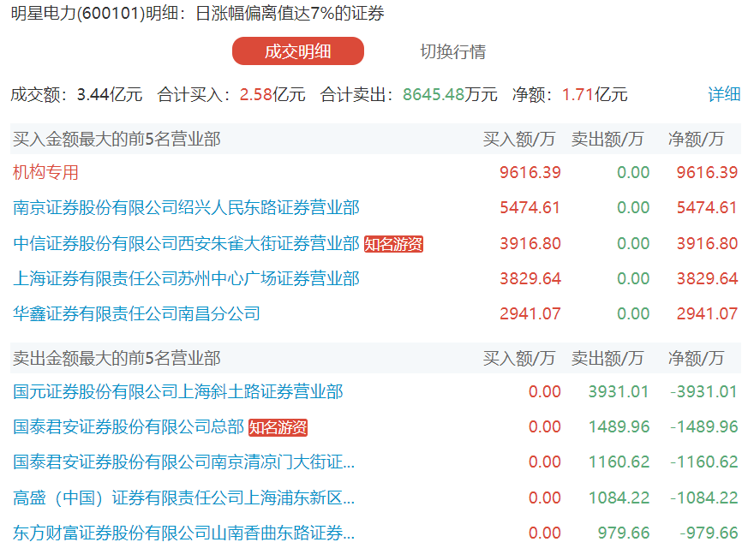This screenshot has width=754, height=560.
Task: Open the 机构专用 entry
Action: tap(45, 172)
